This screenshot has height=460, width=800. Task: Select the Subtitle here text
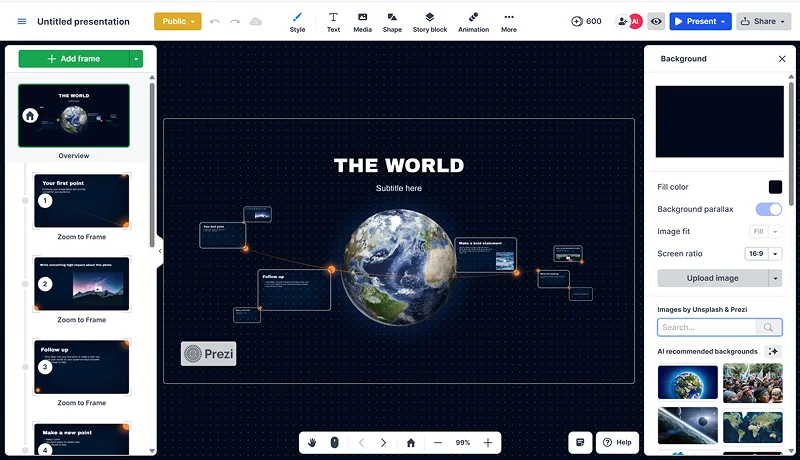(x=399, y=188)
